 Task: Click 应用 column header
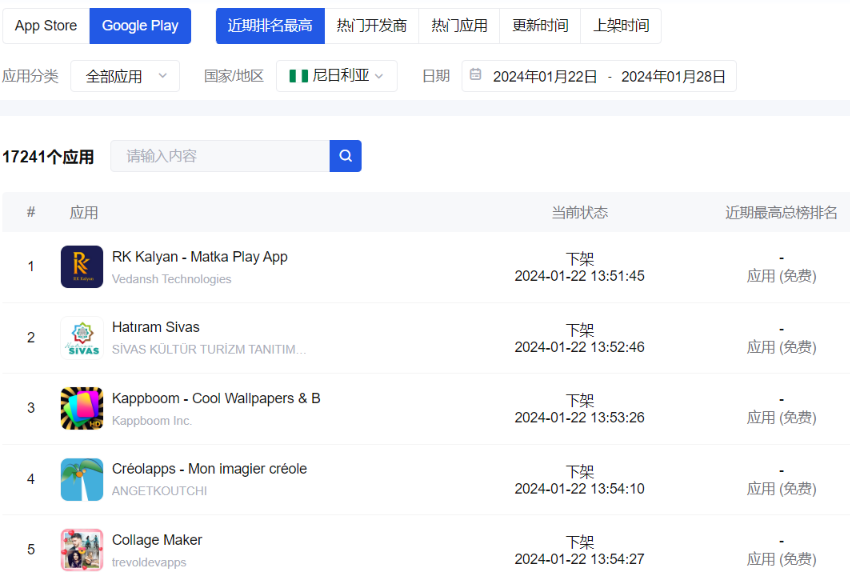83,212
